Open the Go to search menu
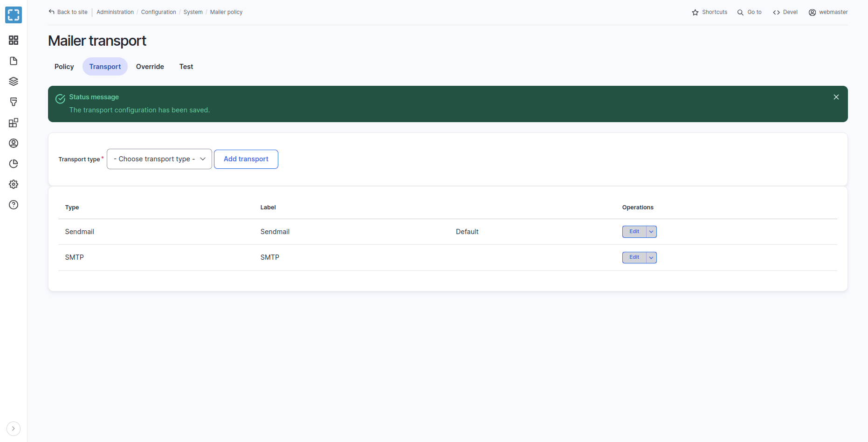The height and width of the screenshot is (442, 868). (x=749, y=12)
